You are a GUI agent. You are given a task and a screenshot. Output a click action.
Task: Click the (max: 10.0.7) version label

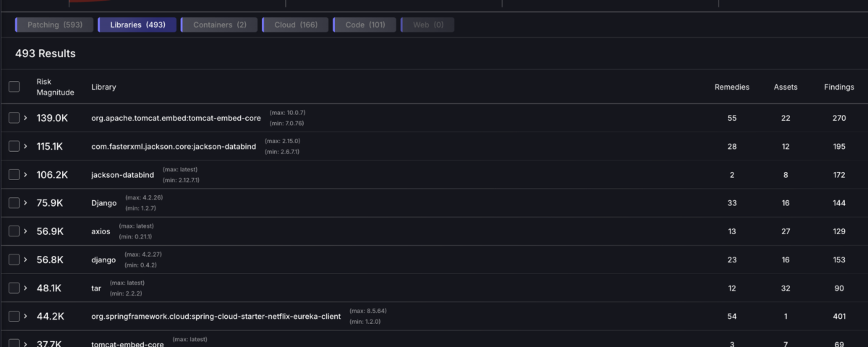point(288,112)
